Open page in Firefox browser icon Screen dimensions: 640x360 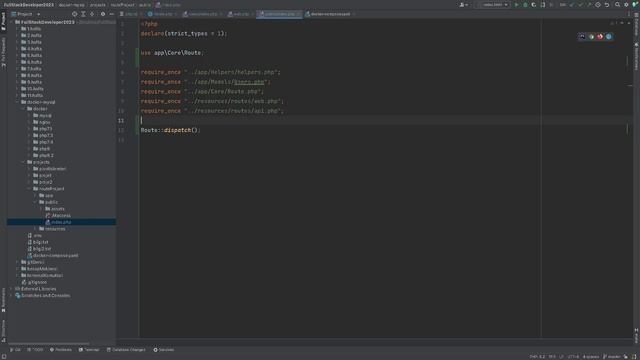[600, 36]
